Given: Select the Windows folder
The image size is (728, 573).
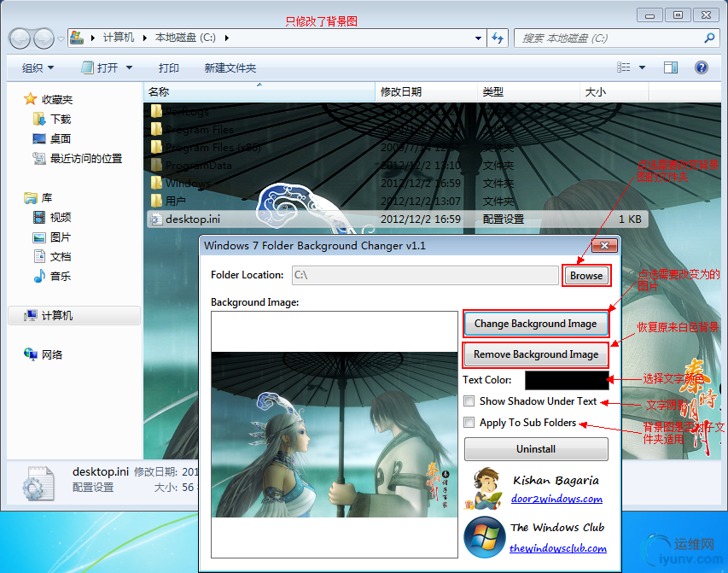Looking at the screenshot, I should pos(181,183).
